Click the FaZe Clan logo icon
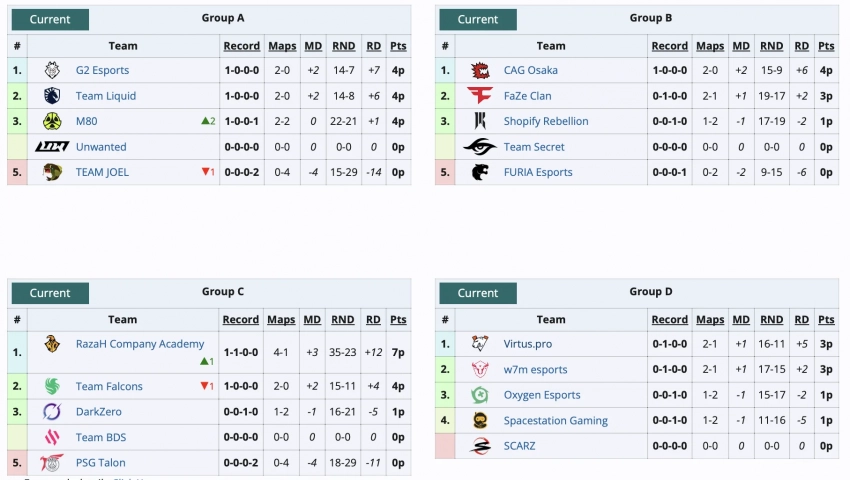Viewport: 850px width, 480px height. pos(480,96)
